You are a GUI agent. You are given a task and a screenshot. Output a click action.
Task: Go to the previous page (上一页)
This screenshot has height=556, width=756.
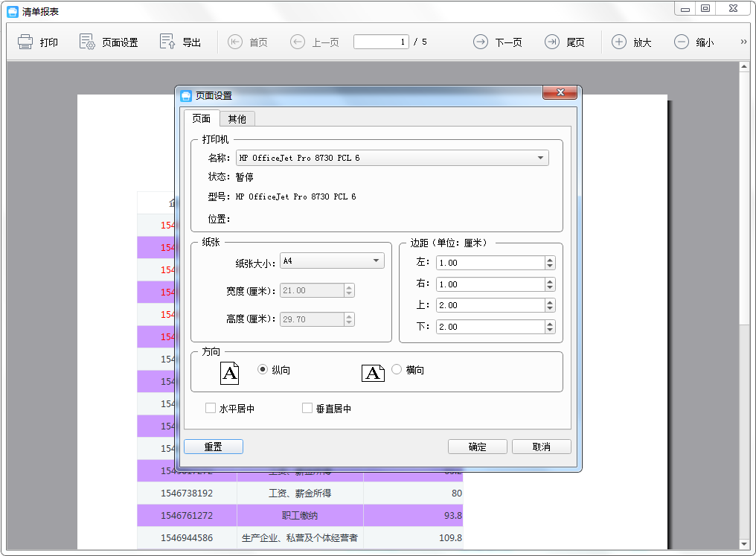298,42
